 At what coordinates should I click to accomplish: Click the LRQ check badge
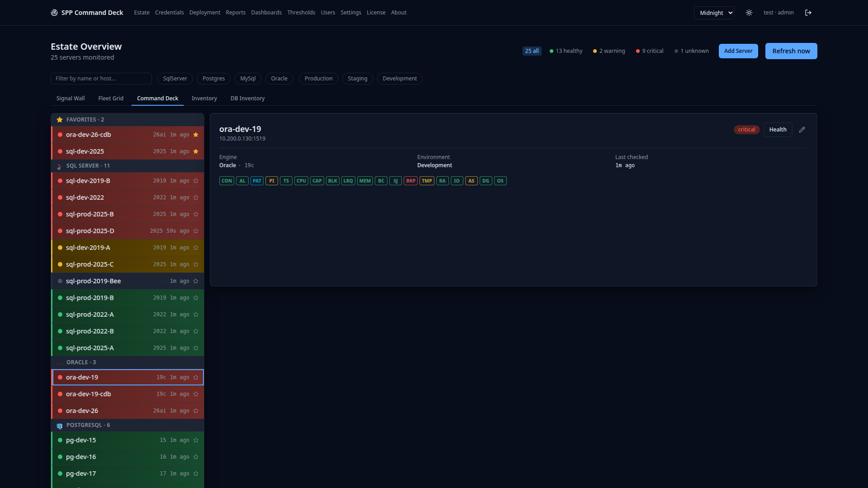click(348, 181)
